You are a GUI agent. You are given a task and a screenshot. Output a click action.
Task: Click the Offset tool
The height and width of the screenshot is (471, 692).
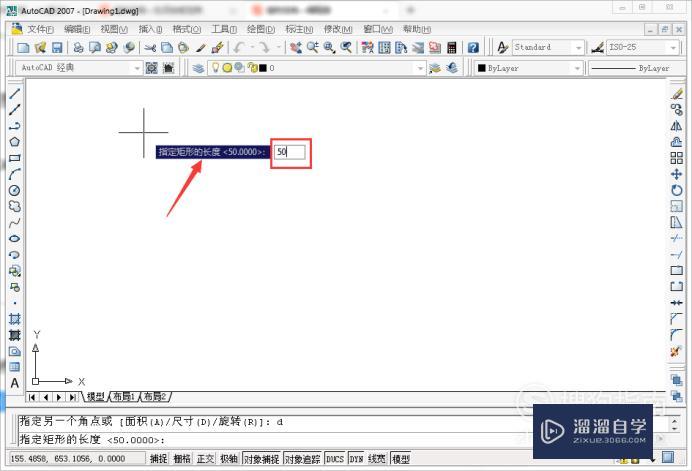(677, 142)
